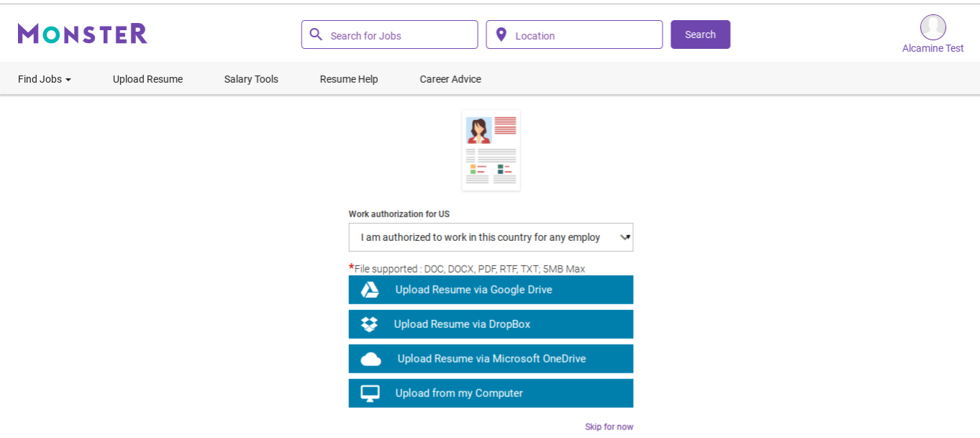Screen dimensions: 980x438
Task: Click the resume illustration image
Action: click(x=491, y=150)
